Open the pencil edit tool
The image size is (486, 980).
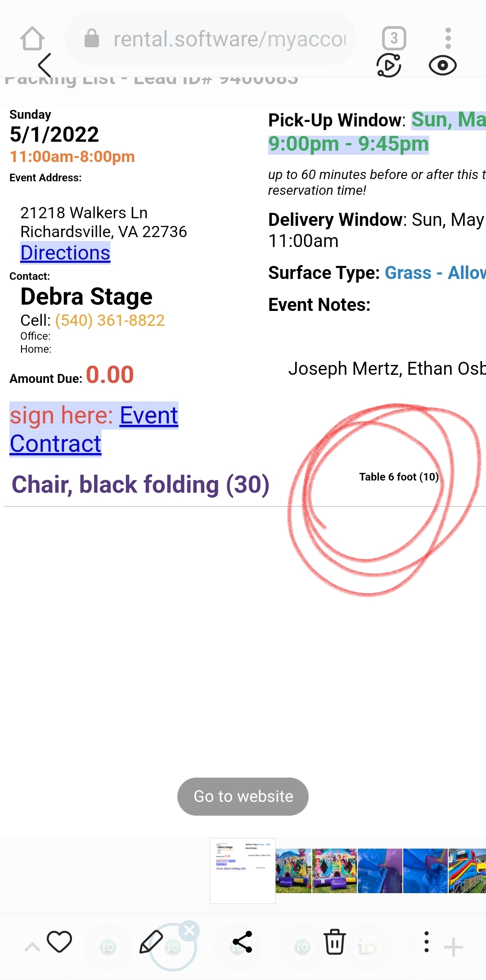[151, 941]
